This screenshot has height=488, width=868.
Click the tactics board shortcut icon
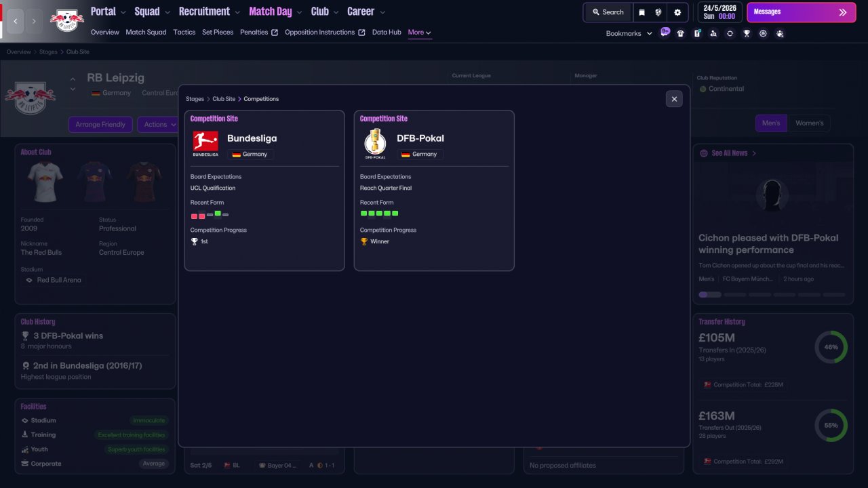click(x=697, y=33)
